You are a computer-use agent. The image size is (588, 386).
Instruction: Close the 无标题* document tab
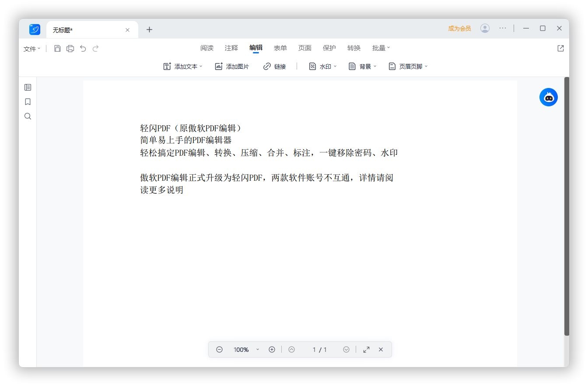[127, 30]
